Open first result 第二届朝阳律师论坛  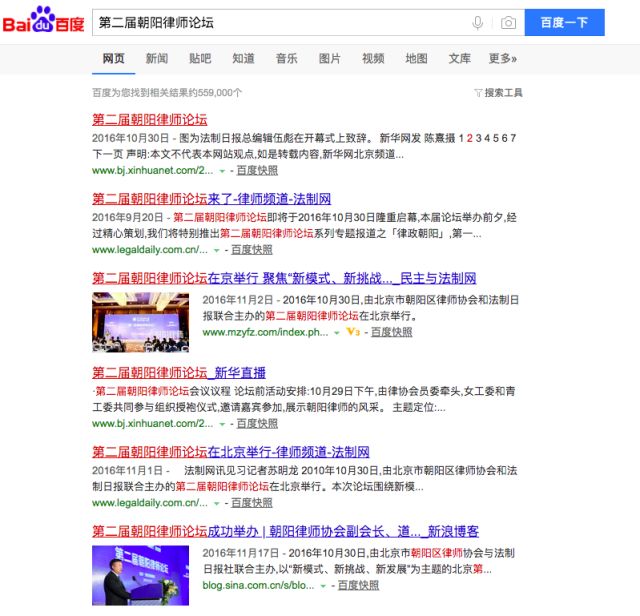tap(149, 120)
